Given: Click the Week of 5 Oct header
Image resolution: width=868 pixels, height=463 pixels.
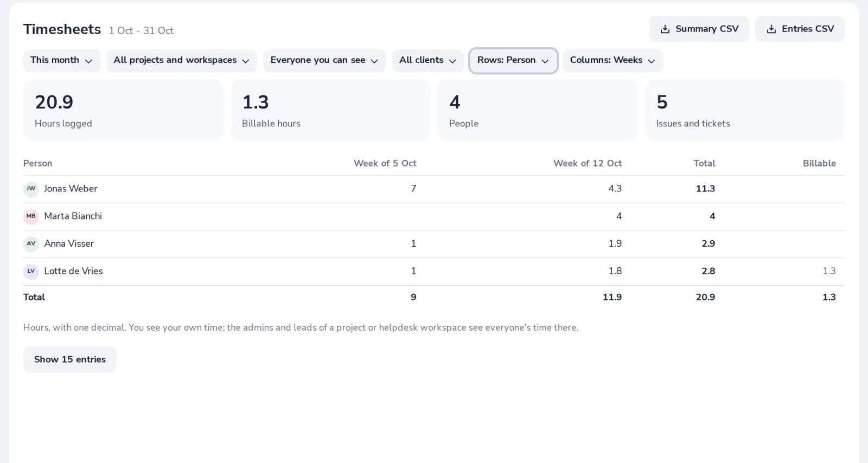Looking at the screenshot, I should (x=385, y=163).
